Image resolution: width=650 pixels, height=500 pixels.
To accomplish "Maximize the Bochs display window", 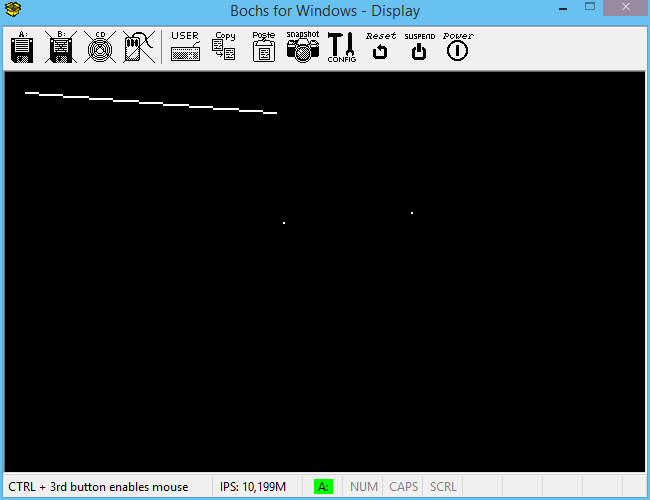I will (x=590, y=7).
